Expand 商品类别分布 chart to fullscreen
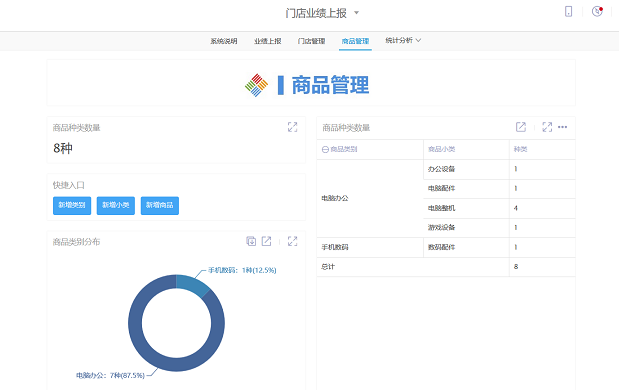The image size is (619, 390). [293, 241]
